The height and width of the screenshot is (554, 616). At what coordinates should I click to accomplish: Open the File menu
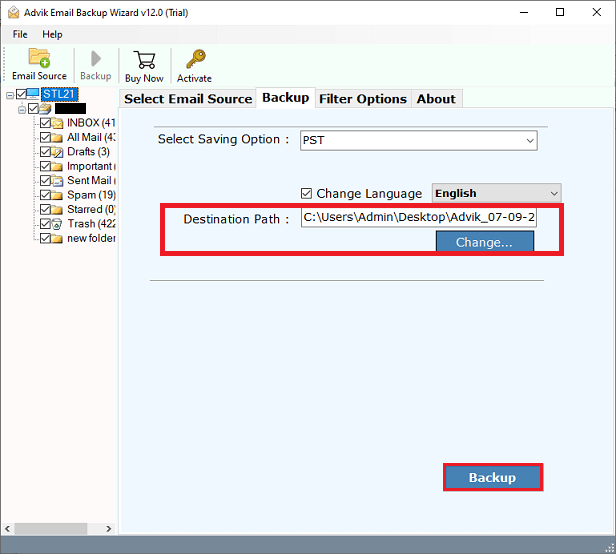(x=20, y=35)
